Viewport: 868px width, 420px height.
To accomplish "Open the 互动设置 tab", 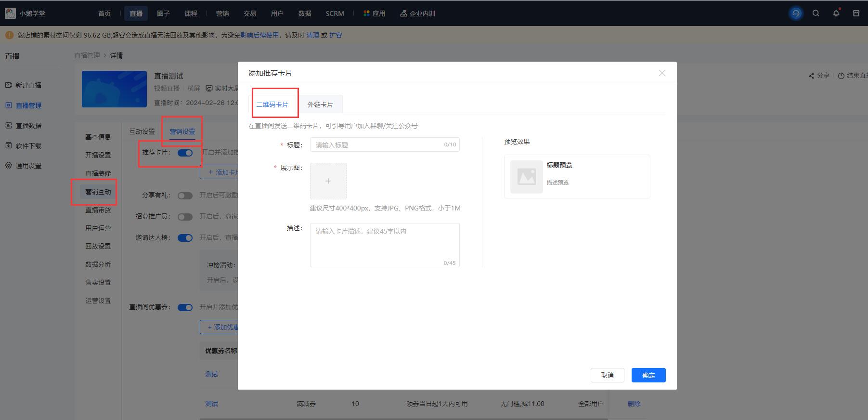I will (x=142, y=131).
